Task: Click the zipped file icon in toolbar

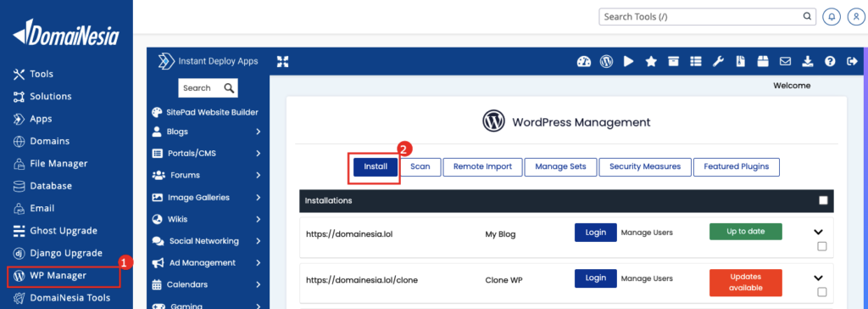Action: tap(740, 62)
